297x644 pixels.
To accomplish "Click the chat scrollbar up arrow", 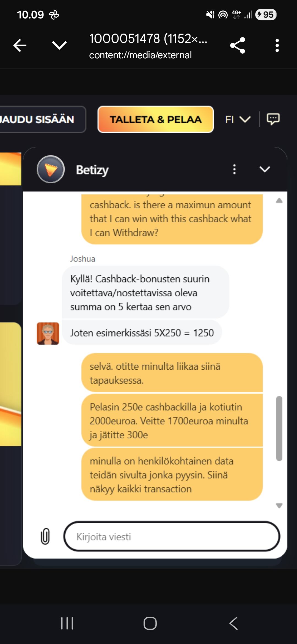I will 279,200.
